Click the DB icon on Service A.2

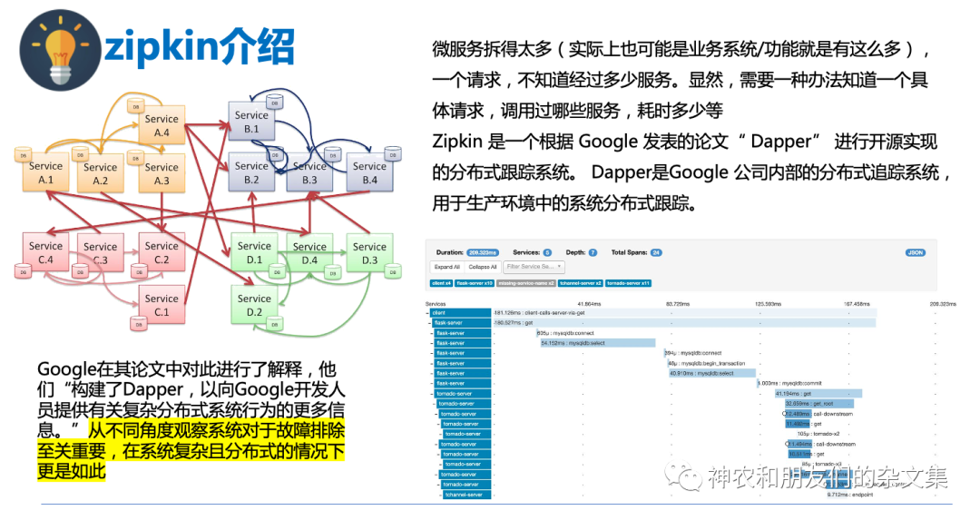79,154
